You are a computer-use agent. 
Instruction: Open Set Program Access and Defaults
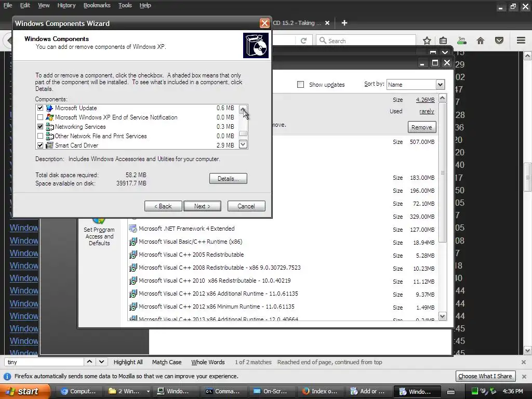[99, 232]
